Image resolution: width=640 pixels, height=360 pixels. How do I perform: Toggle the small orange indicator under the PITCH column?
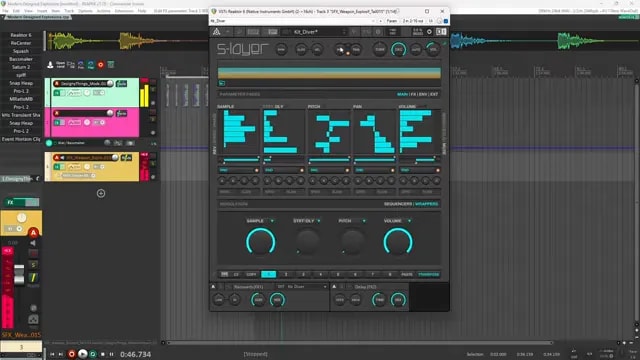[x=347, y=170]
